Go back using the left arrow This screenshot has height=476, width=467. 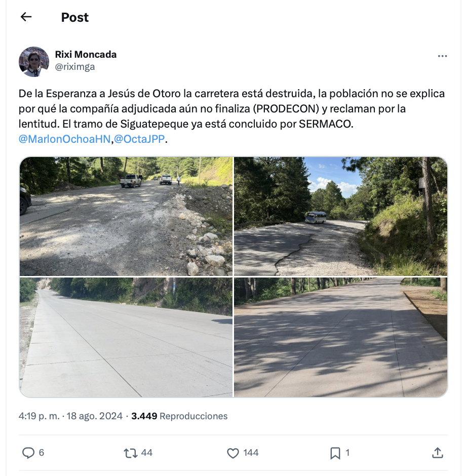coord(26,17)
